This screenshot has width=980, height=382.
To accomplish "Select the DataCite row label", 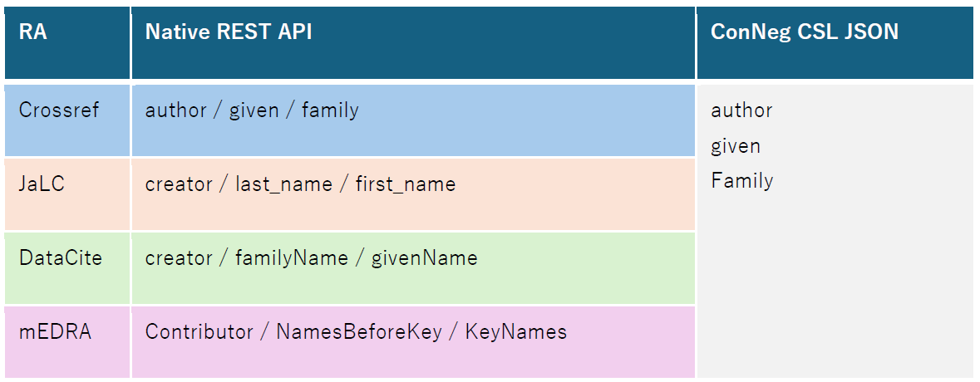I will [x=61, y=257].
